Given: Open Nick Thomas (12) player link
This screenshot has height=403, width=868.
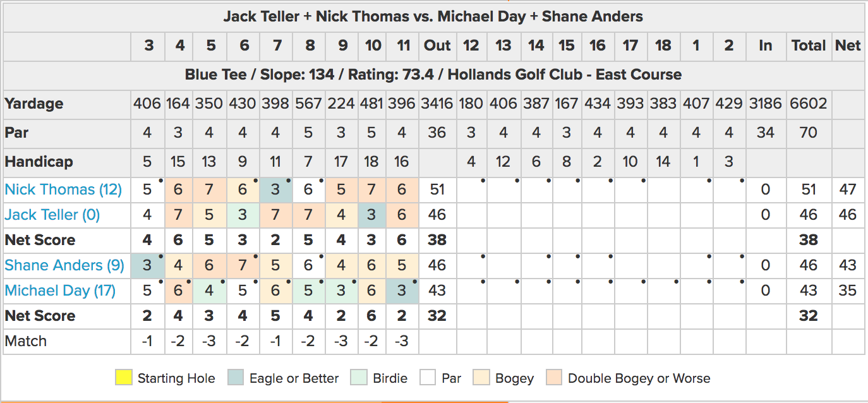Looking at the screenshot, I should click(63, 189).
